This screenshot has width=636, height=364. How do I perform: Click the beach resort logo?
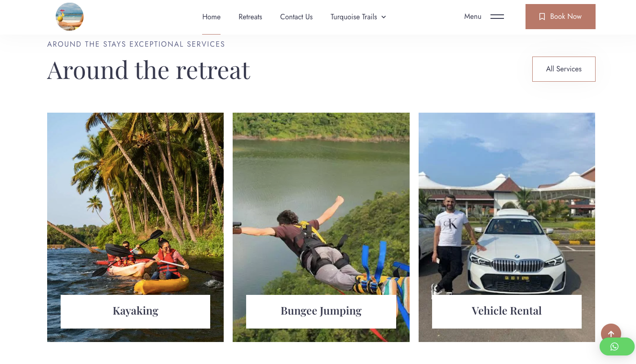(70, 17)
